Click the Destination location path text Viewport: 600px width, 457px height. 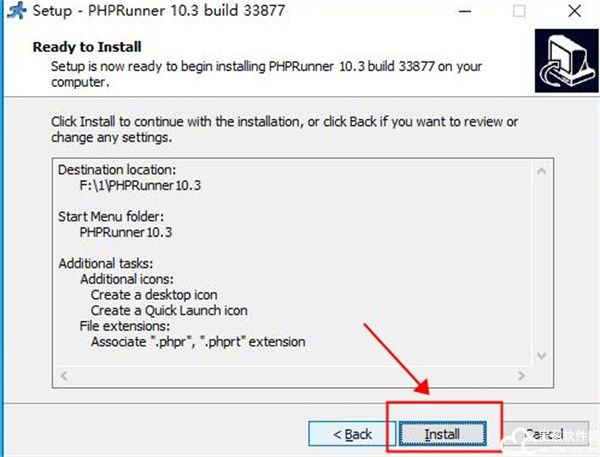140,186
